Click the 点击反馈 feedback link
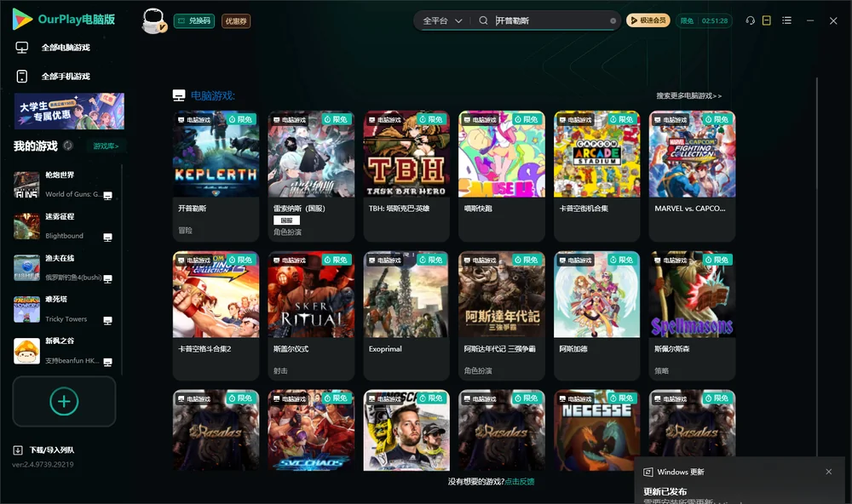Image resolution: width=852 pixels, height=504 pixels. coord(520,481)
